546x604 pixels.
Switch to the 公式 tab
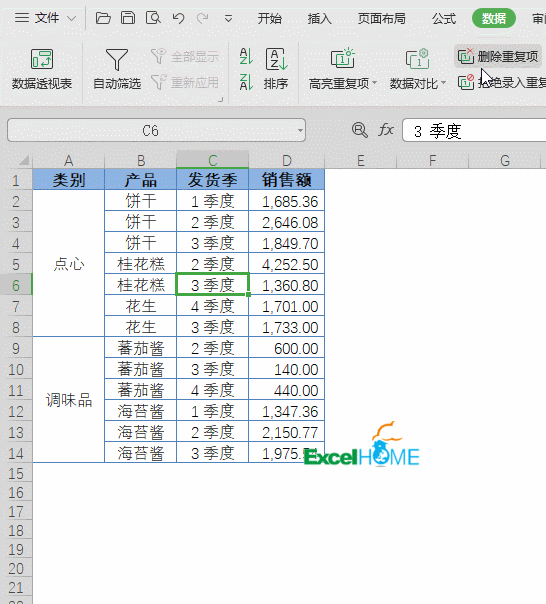[444, 18]
